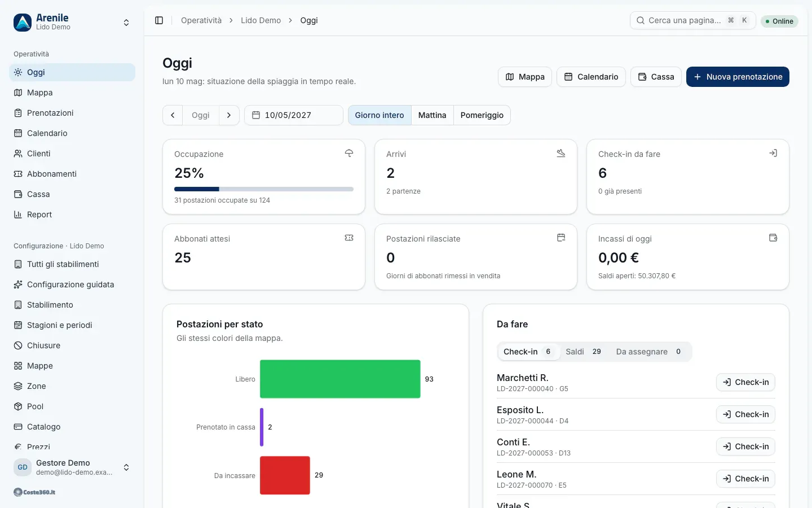Open Oggi in the sidebar
This screenshot has height=508, width=812.
(x=72, y=72)
